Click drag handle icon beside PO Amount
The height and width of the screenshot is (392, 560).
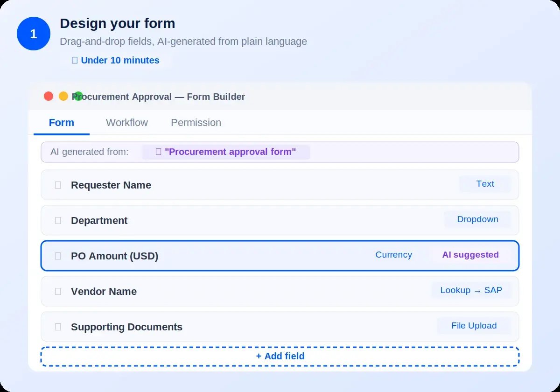point(58,256)
